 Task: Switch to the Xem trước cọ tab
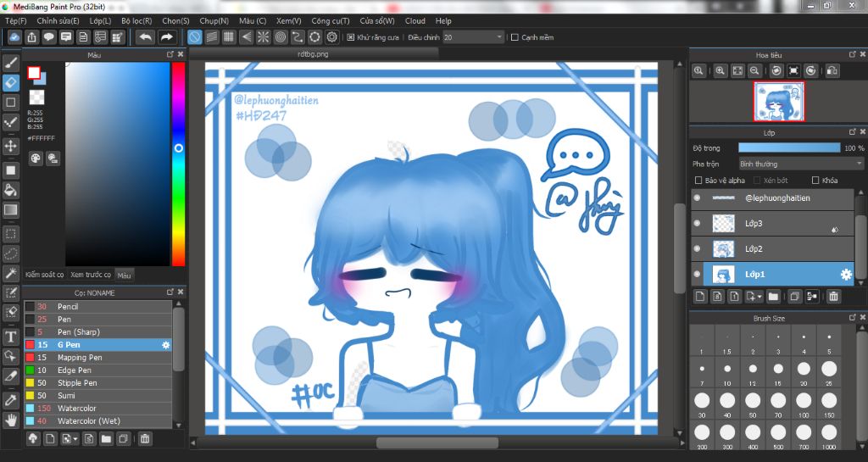pos(90,275)
